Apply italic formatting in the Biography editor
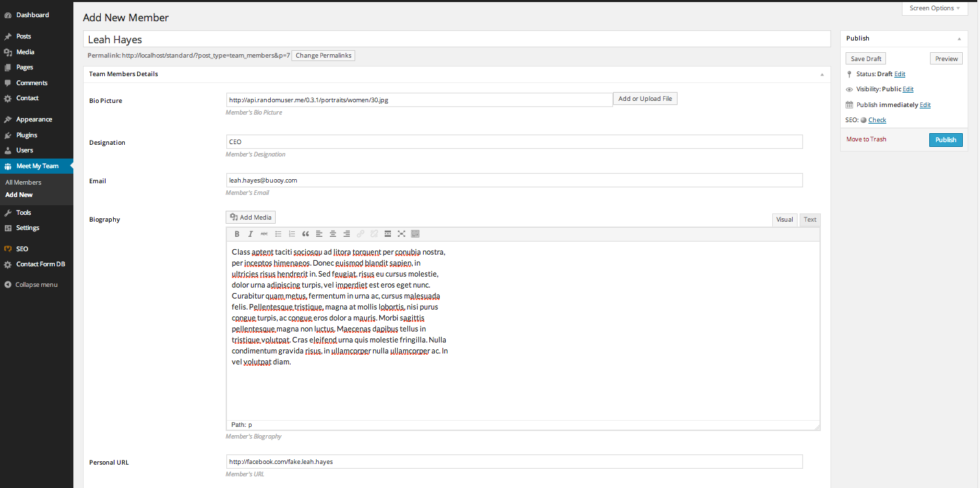 click(x=250, y=234)
